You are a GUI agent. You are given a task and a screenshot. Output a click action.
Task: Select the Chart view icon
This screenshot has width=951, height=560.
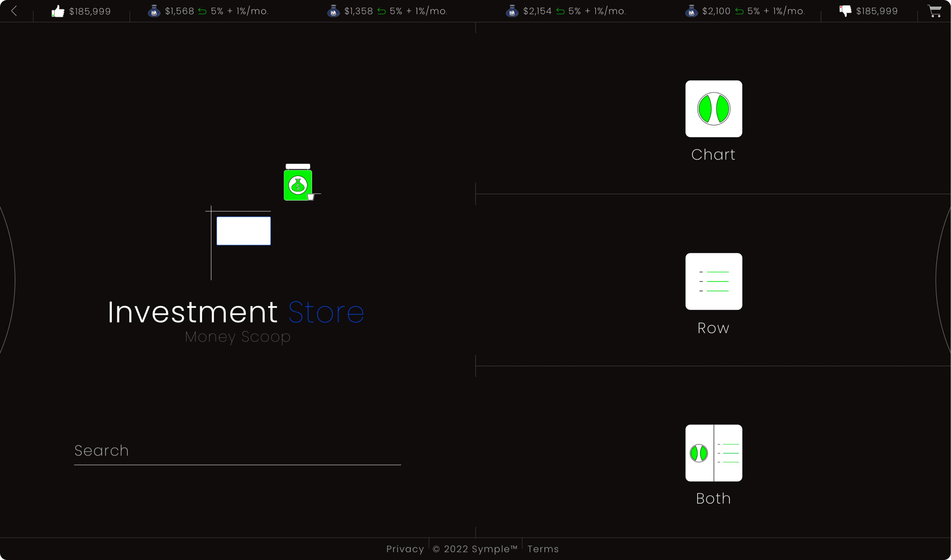coord(713,109)
